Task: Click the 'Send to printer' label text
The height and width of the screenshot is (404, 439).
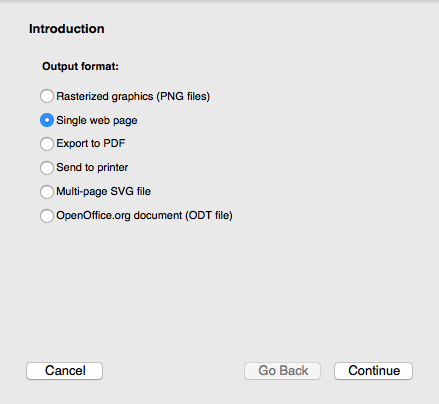Action: pyautogui.click(x=92, y=167)
